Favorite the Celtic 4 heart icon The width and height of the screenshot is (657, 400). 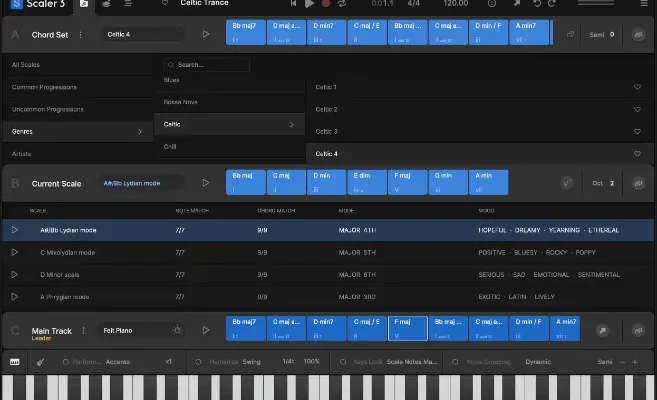[637, 153]
